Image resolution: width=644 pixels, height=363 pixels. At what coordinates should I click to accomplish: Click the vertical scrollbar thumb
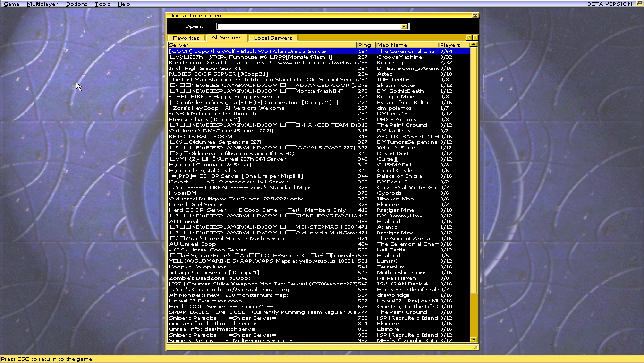(474, 170)
